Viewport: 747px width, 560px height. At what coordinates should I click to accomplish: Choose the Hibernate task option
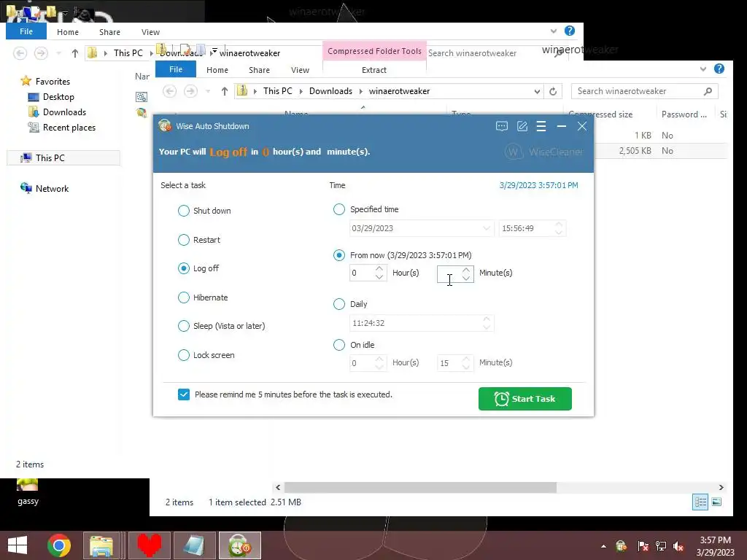pyautogui.click(x=183, y=297)
